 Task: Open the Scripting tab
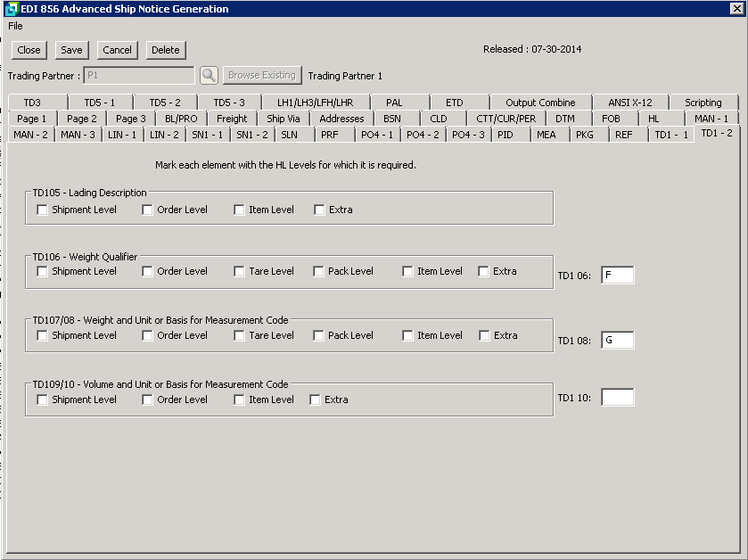tap(703, 103)
